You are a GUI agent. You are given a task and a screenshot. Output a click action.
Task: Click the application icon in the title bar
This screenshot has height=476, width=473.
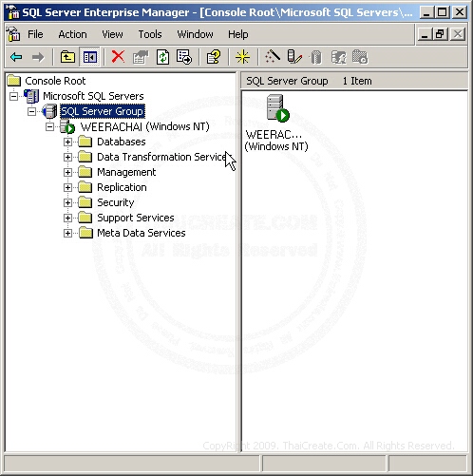(x=13, y=12)
